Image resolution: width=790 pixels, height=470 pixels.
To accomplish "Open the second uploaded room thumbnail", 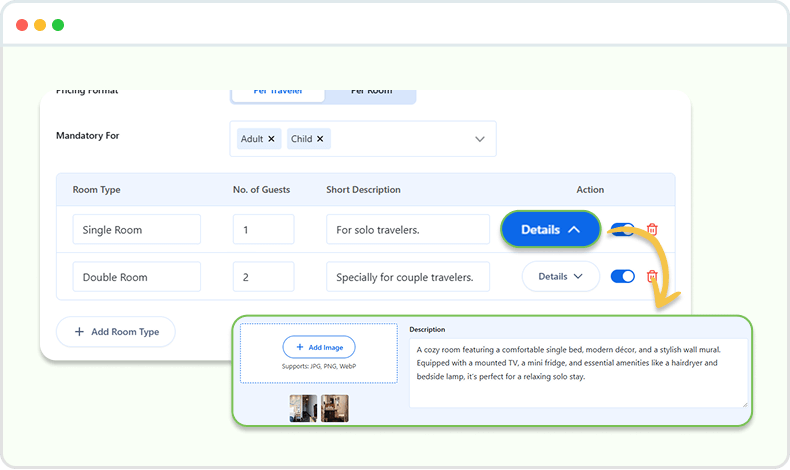I will point(335,408).
